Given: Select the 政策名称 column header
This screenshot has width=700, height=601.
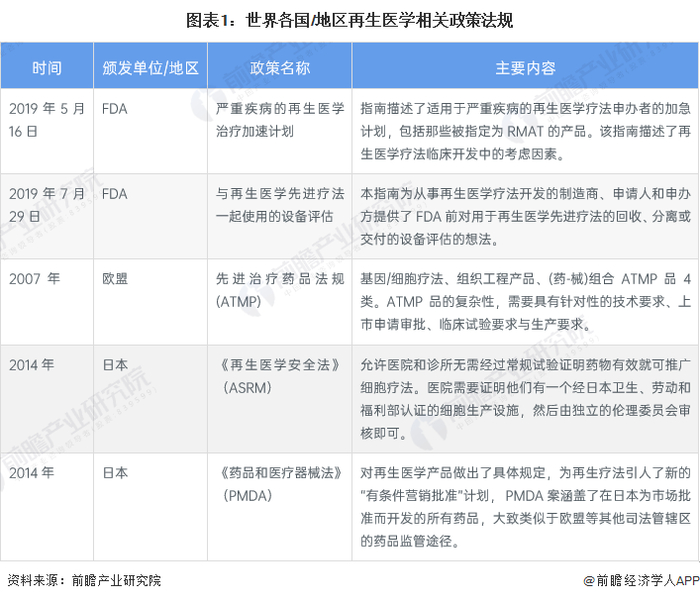Looking at the screenshot, I should pos(279,68).
